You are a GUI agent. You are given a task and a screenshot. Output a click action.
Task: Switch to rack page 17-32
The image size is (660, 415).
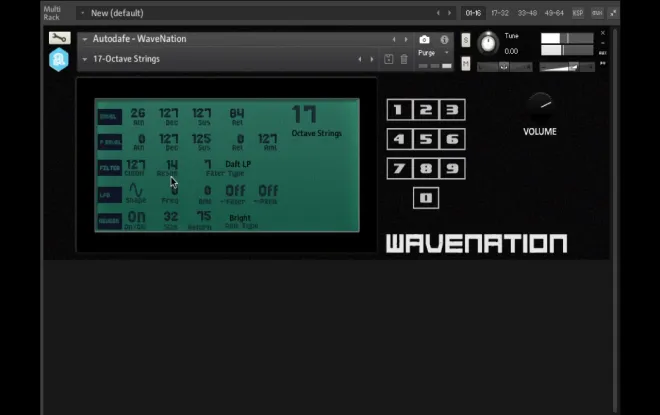pyautogui.click(x=500, y=13)
